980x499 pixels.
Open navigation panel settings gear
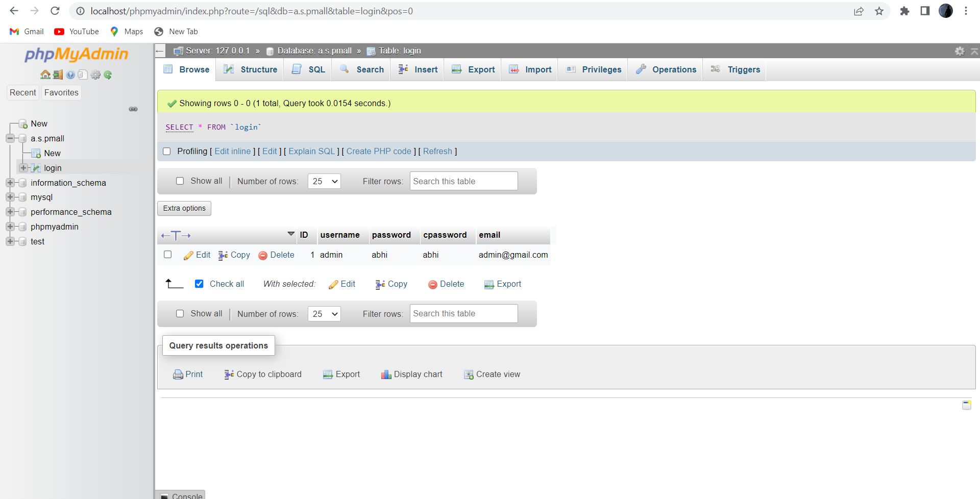(95, 74)
